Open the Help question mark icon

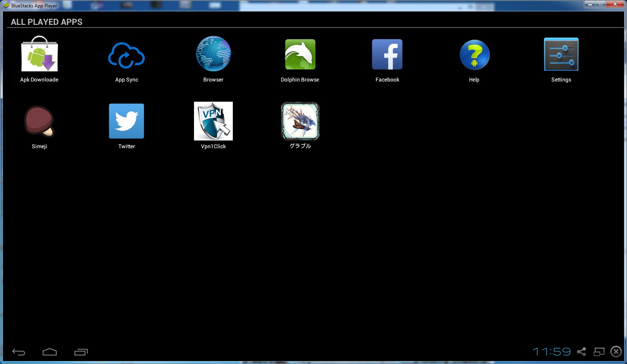(475, 55)
